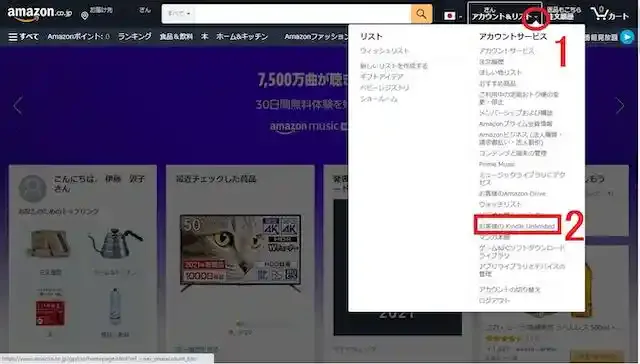This screenshot has width=640, height=364.
Task: Open 本 in the nav bar
Action: click(204, 37)
